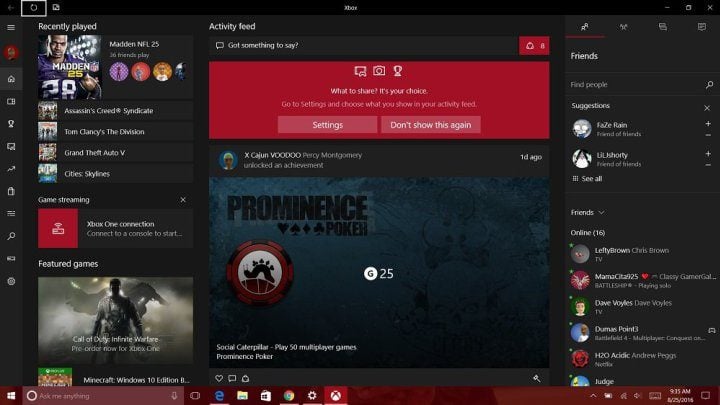Open Assassin's Creed Syndicate

pyautogui.click(x=115, y=111)
